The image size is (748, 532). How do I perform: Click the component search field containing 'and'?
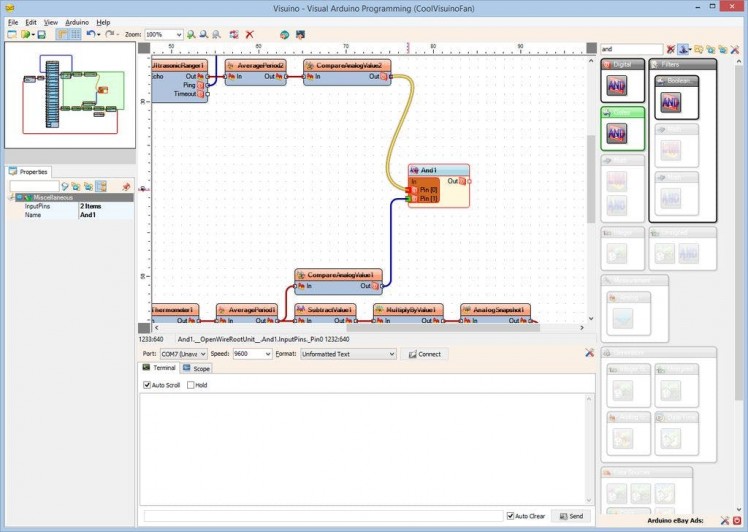tap(630, 48)
